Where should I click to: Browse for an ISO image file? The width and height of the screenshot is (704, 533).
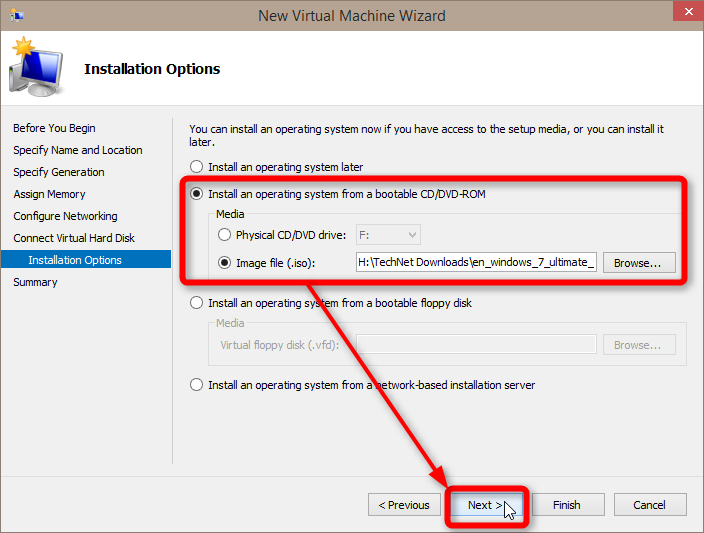pos(639,263)
